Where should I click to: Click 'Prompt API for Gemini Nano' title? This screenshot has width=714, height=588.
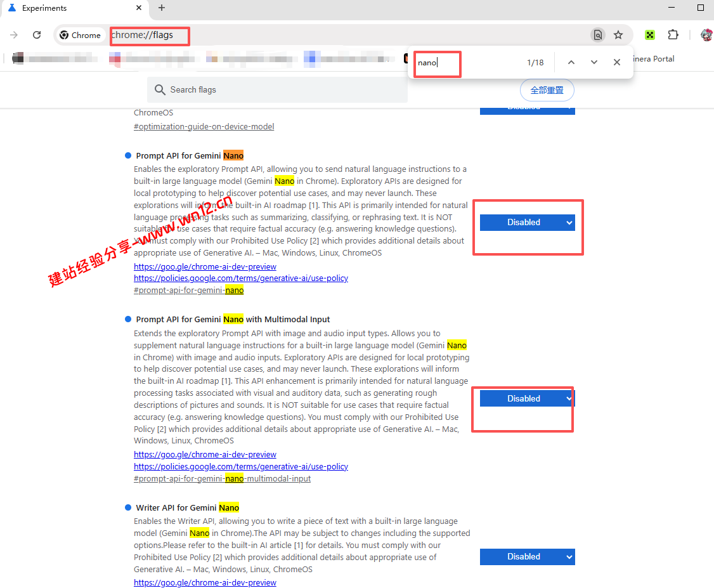[190, 156]
